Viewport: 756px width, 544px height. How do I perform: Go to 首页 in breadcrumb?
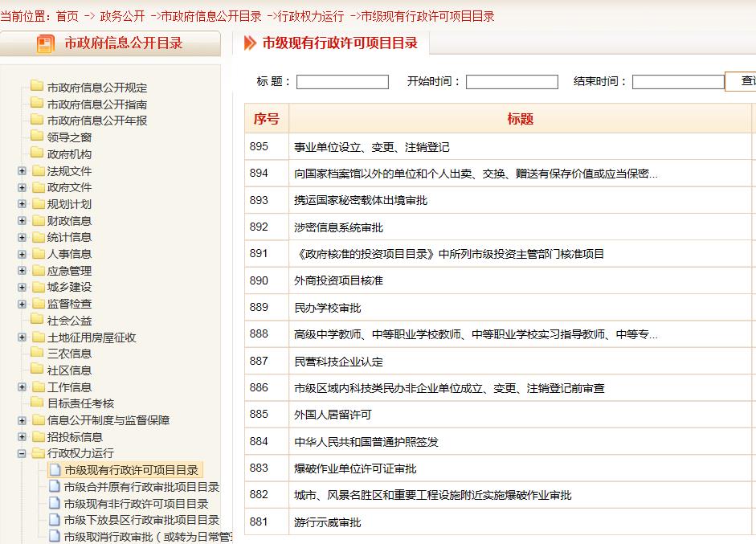[67, 16]
